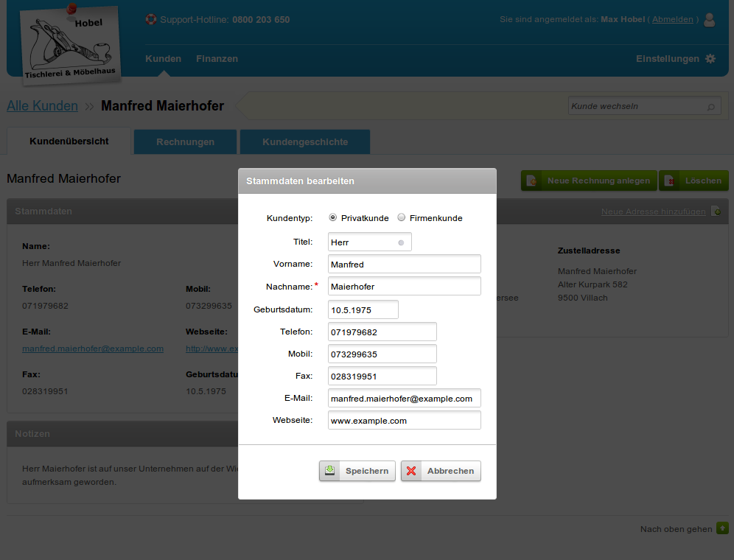Switch to the Rechnungen tab

coord(185,142)
